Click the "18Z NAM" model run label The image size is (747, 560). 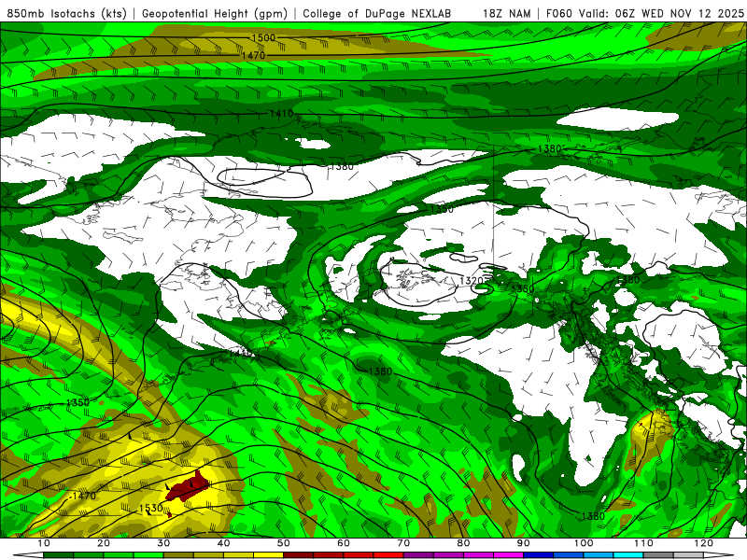click(x=506, y=13)
